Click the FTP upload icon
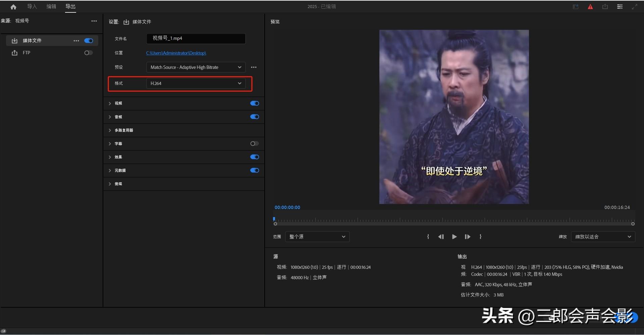 (14, 53)
